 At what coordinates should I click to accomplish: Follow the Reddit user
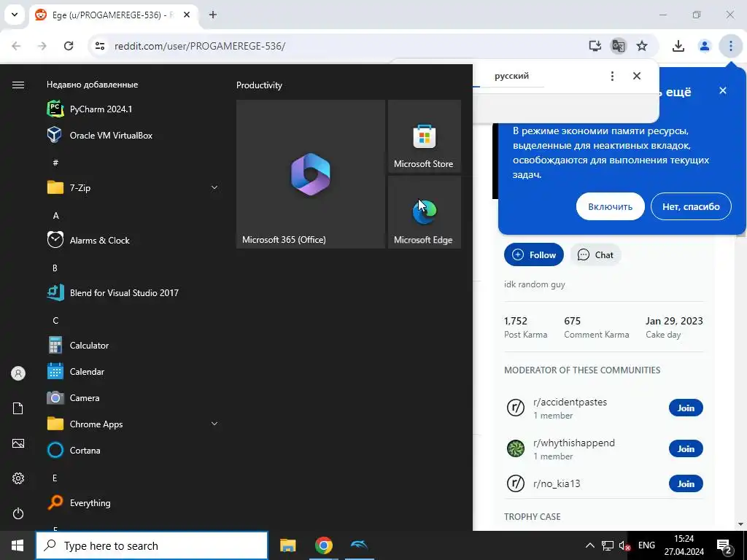[x=534, y=254]
